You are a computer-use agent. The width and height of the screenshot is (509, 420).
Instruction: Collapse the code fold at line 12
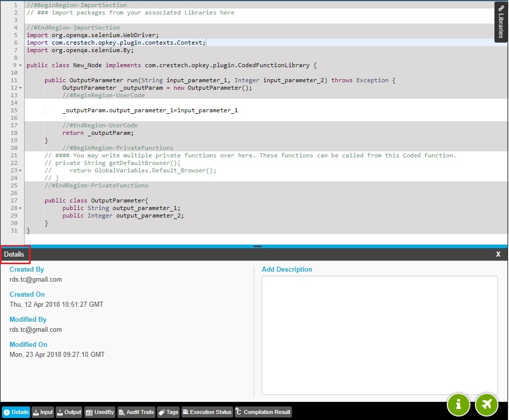pyautogui.click(x=20, y=88)
